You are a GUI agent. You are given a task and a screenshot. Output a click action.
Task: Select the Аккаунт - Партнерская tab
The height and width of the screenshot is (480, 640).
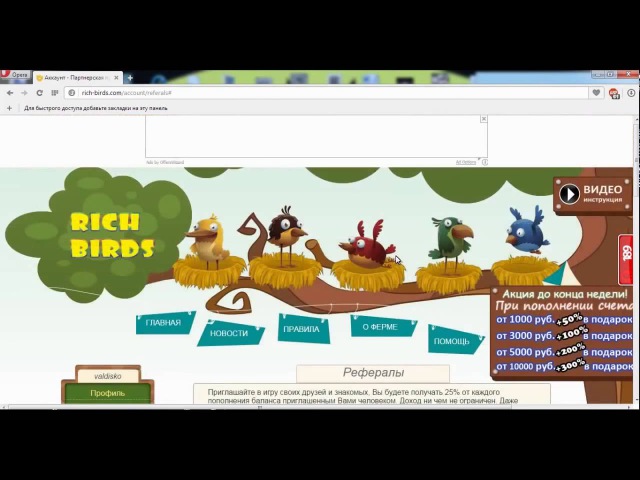pyautogui.click(x=78, y=78)
